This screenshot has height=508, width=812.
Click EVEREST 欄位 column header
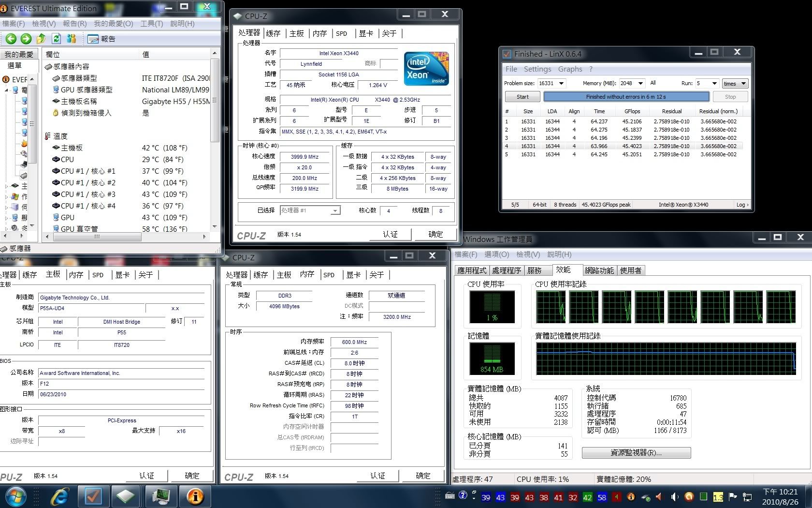[91, 54]
